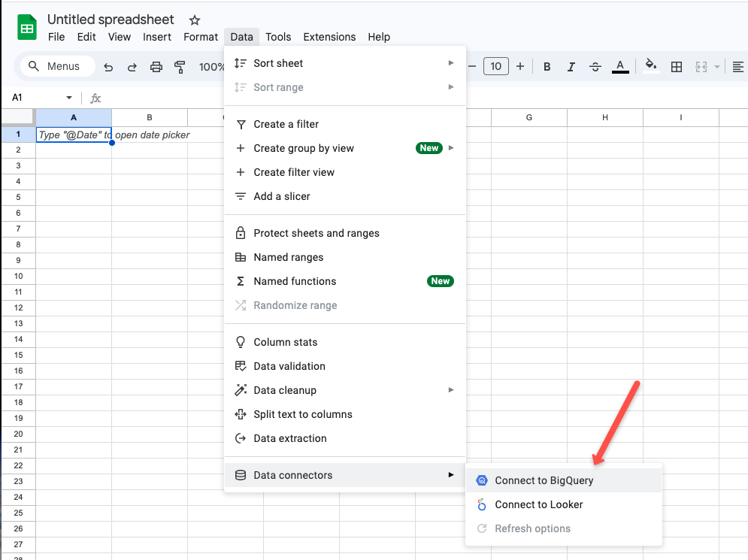748x560 pixels.
Task: Select Connect to Looker
Action: tap(564, 504)
